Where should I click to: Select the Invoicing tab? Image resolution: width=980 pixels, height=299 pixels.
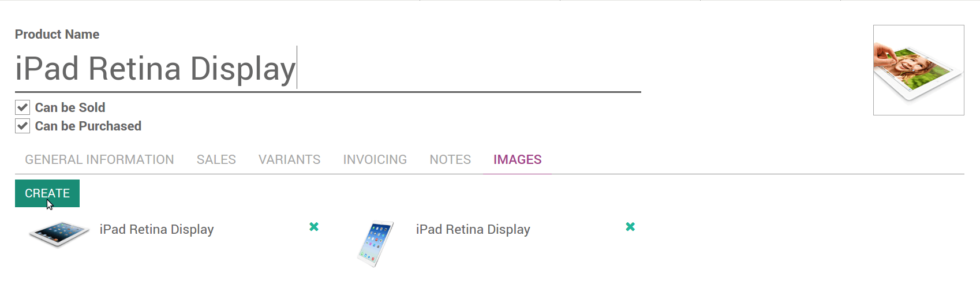(x=375, y=160)
